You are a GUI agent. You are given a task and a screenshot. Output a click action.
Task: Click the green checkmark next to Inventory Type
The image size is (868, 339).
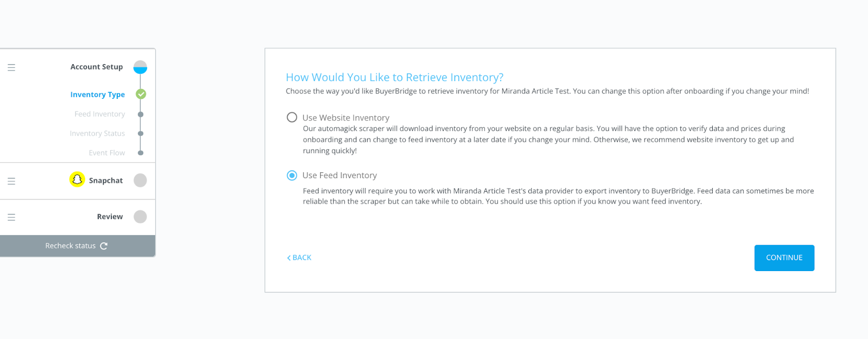141,94
